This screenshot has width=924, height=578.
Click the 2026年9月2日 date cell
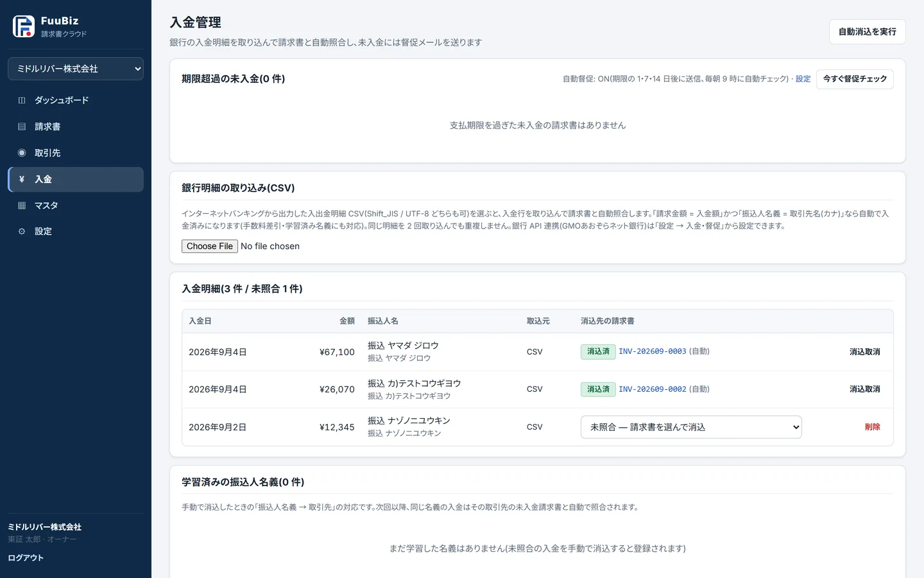click(218, 427)
